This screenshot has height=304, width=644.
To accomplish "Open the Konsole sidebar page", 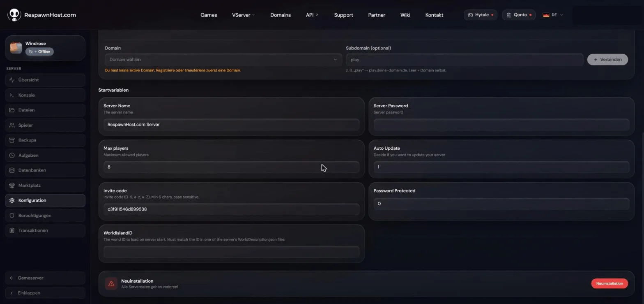I will [x=45, y=95].
